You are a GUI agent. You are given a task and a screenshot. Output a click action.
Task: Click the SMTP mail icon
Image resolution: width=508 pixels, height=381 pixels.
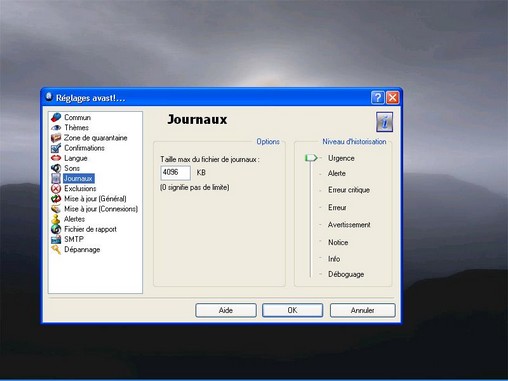[x=56, y=239]
